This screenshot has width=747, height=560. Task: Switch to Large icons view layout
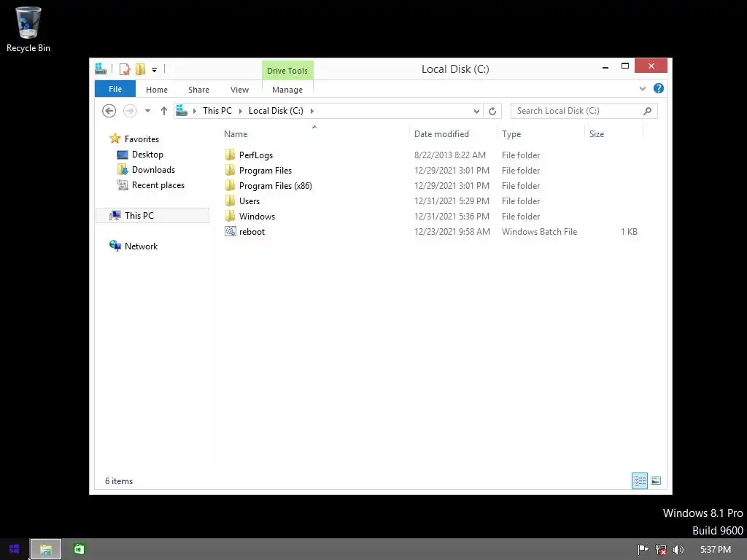(x=656, y=481)
